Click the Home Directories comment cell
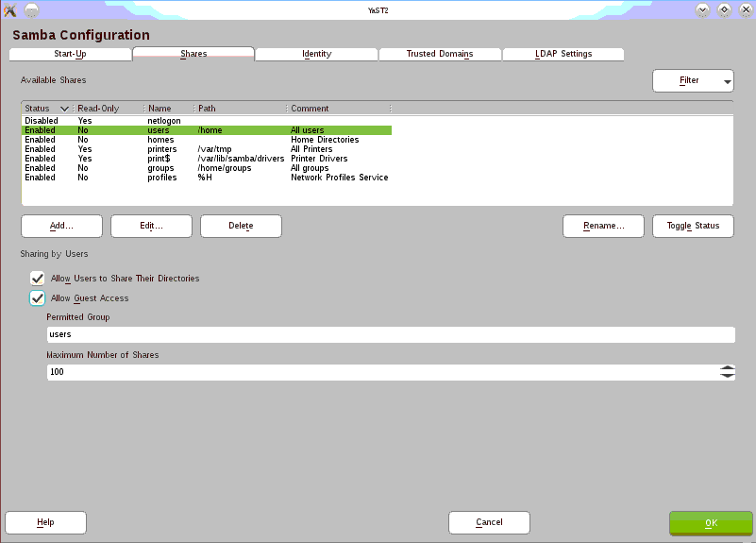Image resolution: width=756 pixels, height=543 pixels. point(325,140)
